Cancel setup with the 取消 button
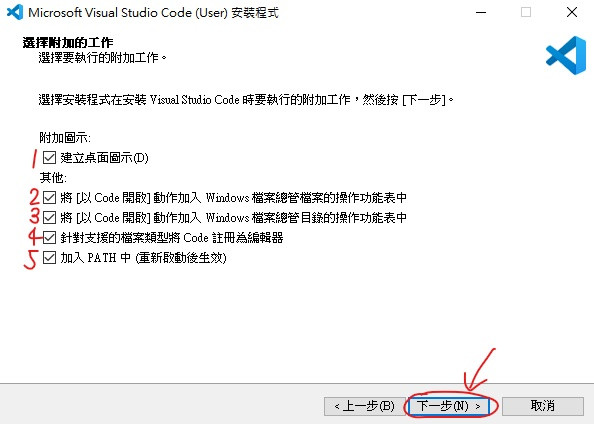The width and height of the screenshot is (594, 424). [x=543, y=406]
